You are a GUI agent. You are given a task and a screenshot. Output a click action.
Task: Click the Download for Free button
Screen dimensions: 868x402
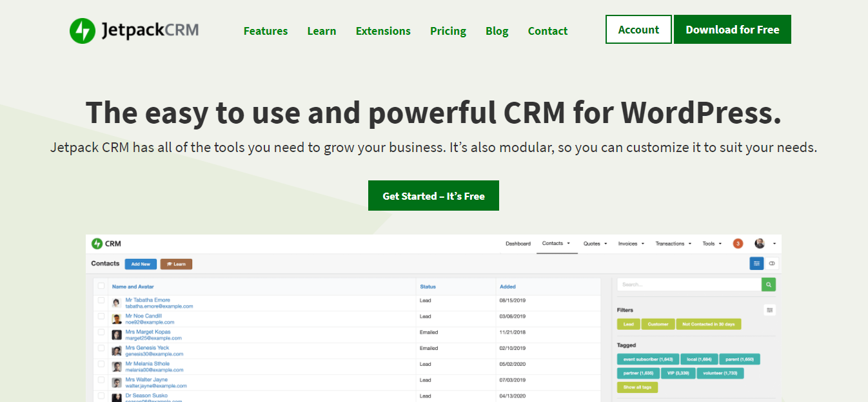733,30
